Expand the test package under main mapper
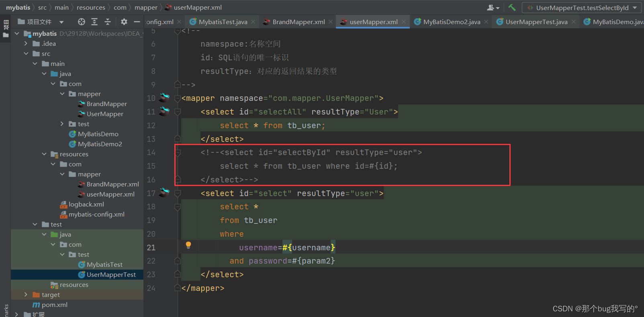This screenshot has height=317, width=644. point(62,124)
